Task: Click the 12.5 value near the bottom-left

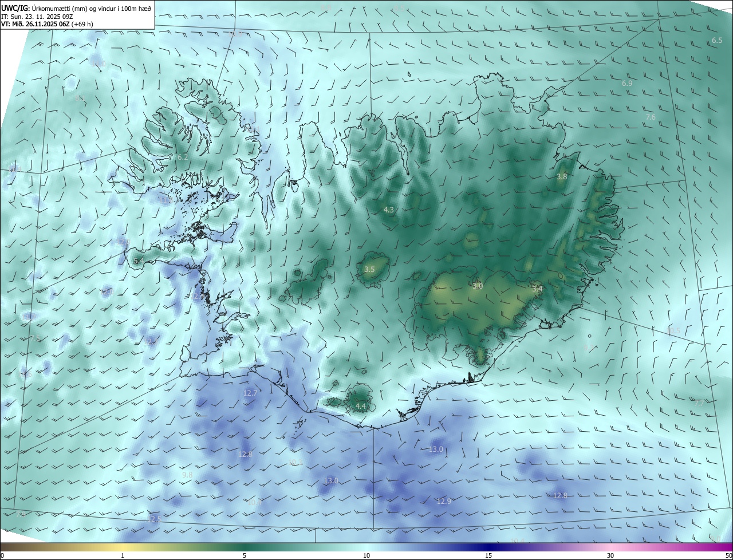Action: point(154,519)
